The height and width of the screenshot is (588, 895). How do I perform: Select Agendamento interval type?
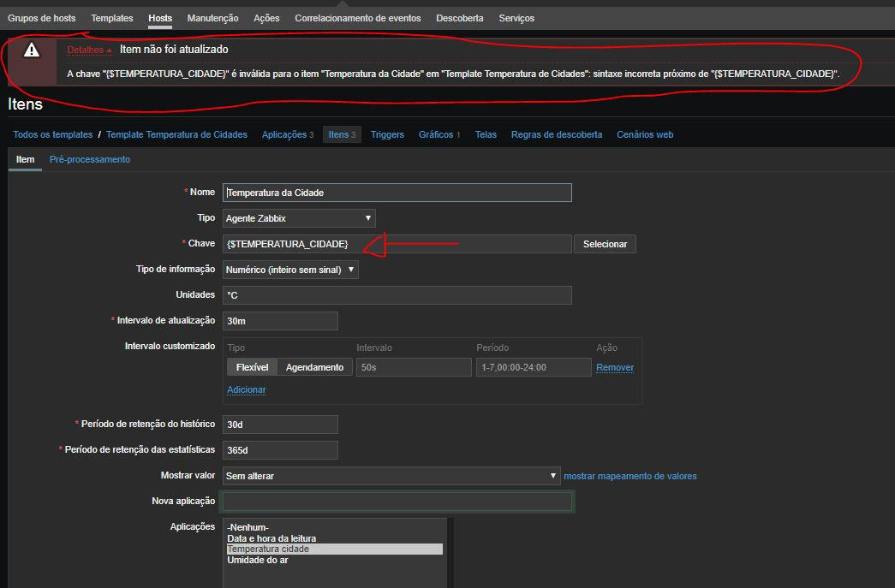pos(314,367)
